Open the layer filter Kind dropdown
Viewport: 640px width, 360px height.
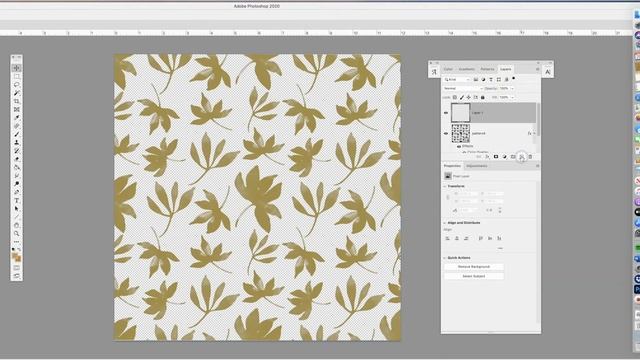(x=457, y=80)
